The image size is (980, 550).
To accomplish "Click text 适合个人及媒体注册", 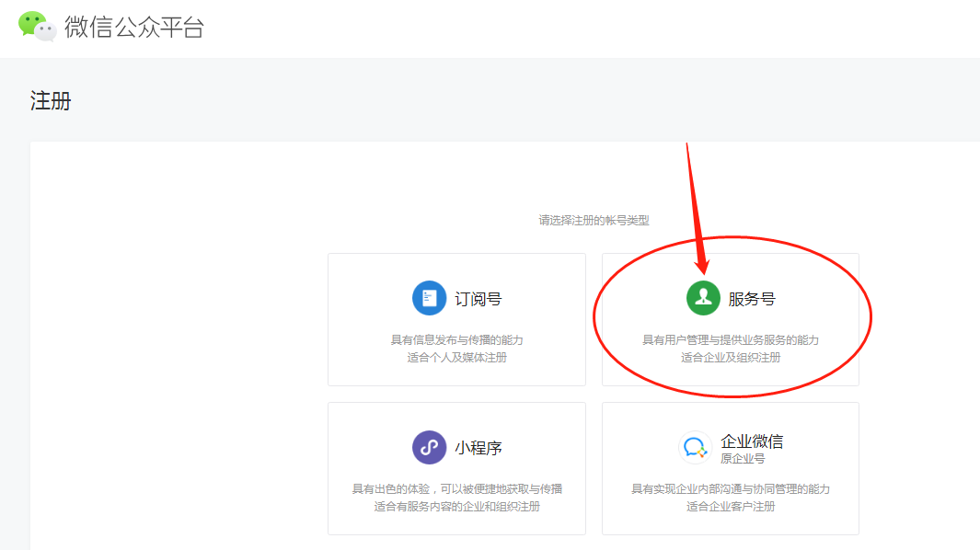I will [457, 358].
